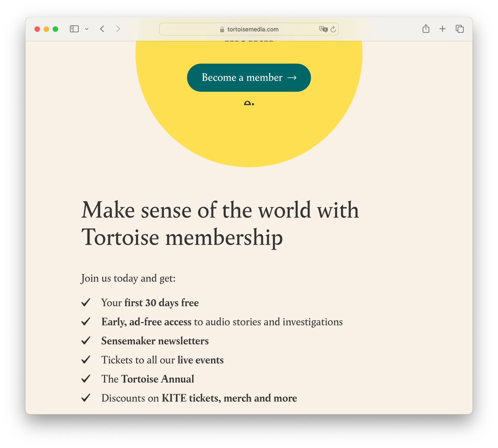Click checkmark beside 'Early, ad-free access'
The image size is (498, 448).
tap(86, 322)
